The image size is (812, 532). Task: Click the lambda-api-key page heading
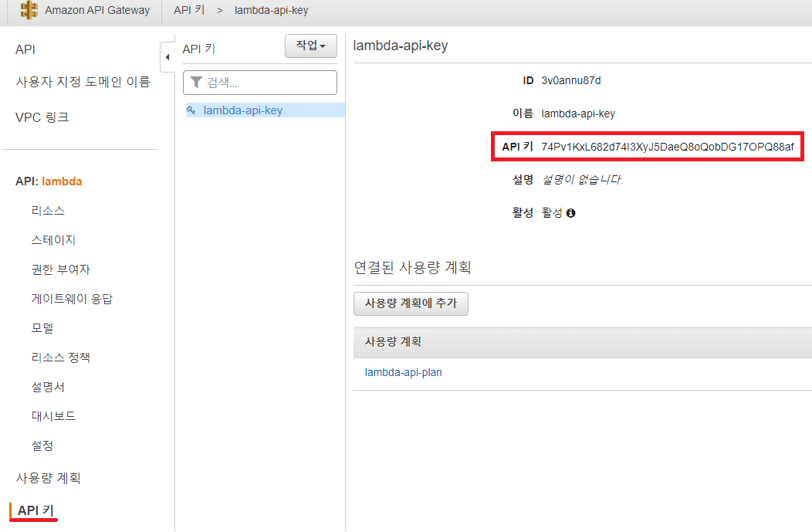point(401,46)
